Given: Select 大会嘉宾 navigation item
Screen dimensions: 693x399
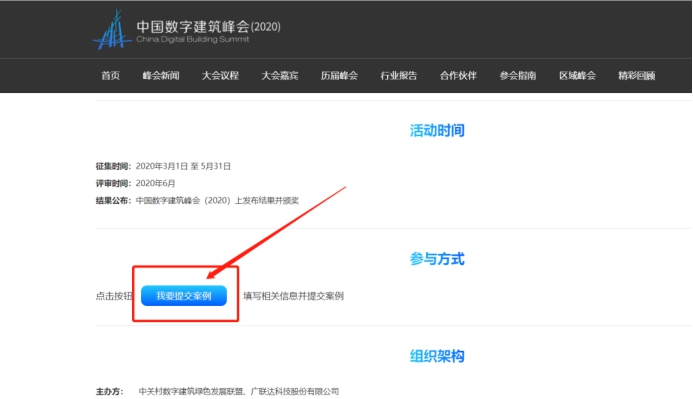Looking at the screenshot, I should coord(280,76).
